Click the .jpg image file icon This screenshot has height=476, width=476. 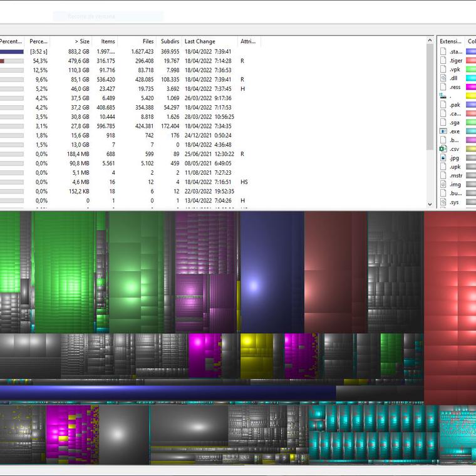(443, 158)
